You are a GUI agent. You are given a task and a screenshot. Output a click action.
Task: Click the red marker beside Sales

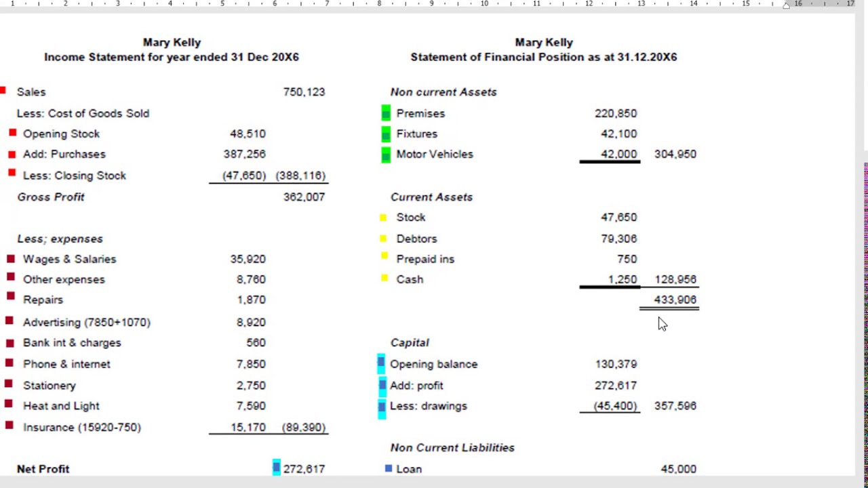click(3, 90)
